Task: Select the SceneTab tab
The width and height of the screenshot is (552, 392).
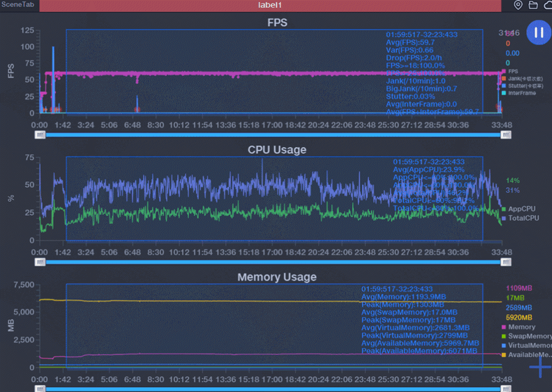Action: [x=17, y=5]
